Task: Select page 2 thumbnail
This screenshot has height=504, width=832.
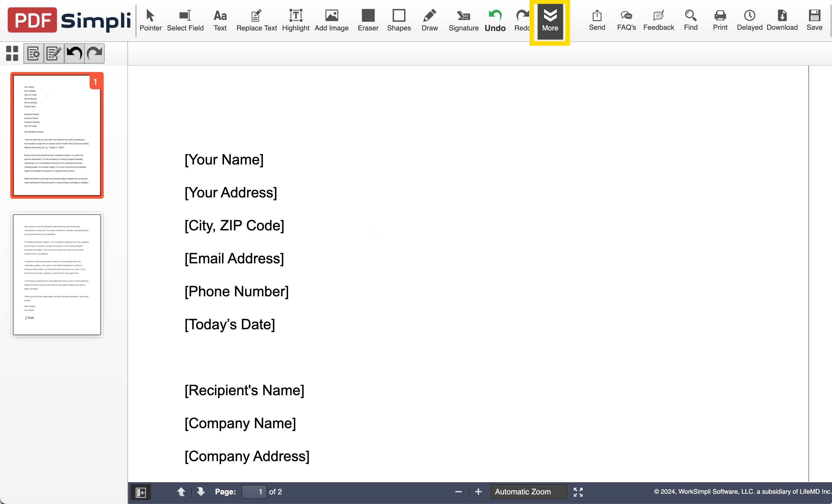Action: tap(57, 275)
